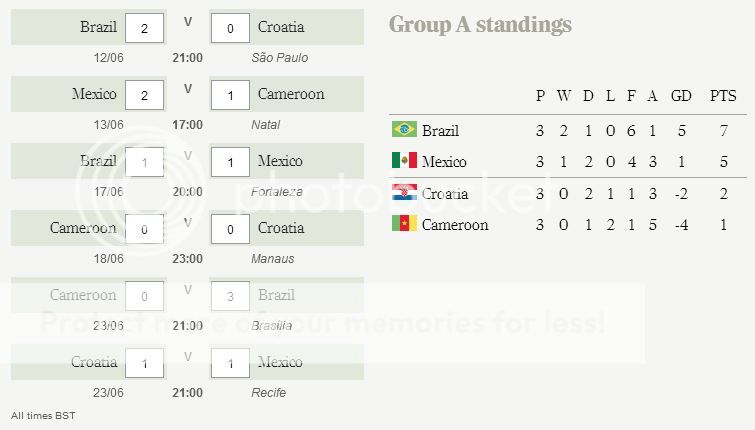Select Brazil's score box in the São Paulo match
Screen dimensions: 755x430
[x=145, y=28]
